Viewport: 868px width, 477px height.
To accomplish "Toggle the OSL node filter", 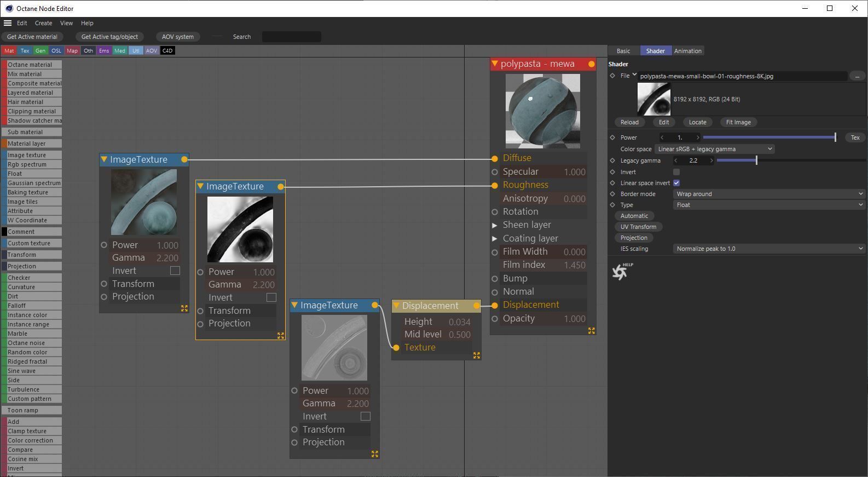I will (56, 50).
